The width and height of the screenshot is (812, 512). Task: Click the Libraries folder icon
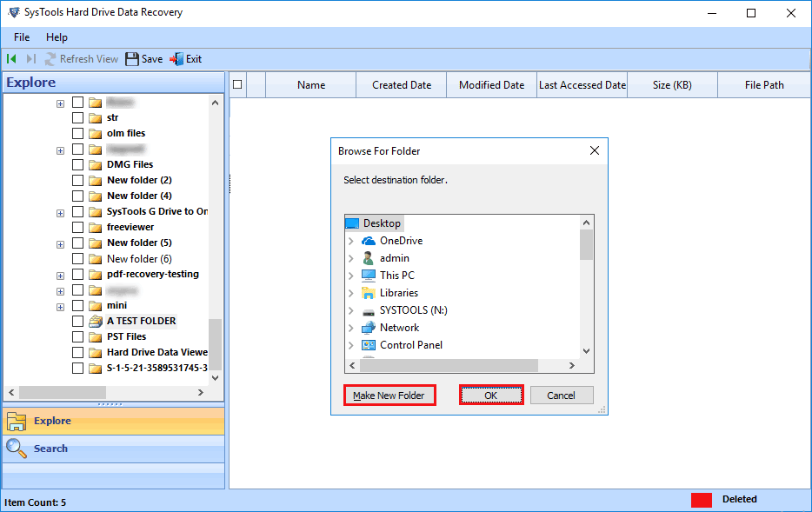(x=369, y=292)
